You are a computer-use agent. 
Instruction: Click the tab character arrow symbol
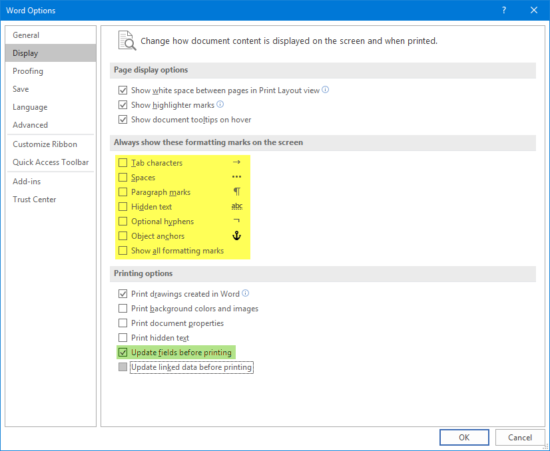tap(237, 162)
